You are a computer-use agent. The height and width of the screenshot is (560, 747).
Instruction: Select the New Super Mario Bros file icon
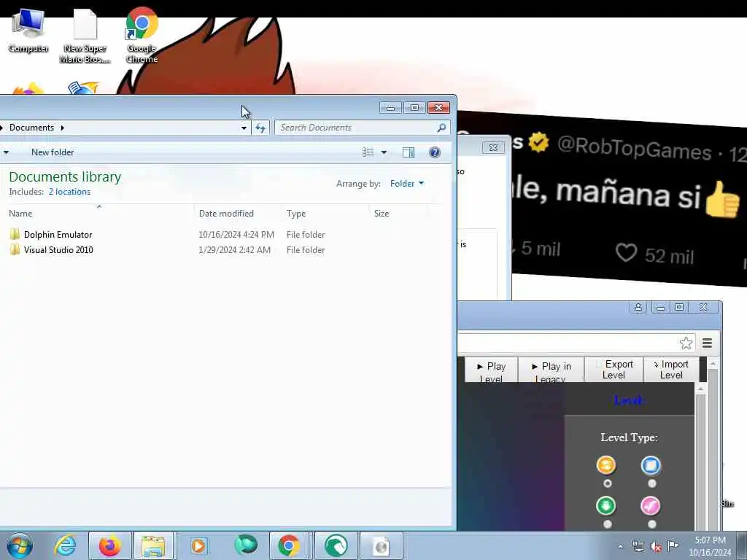click(85, 36)
